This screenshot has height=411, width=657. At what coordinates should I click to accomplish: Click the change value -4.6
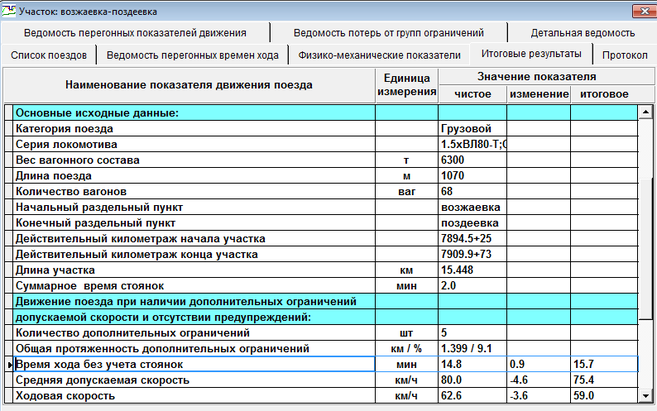[519, 380]
